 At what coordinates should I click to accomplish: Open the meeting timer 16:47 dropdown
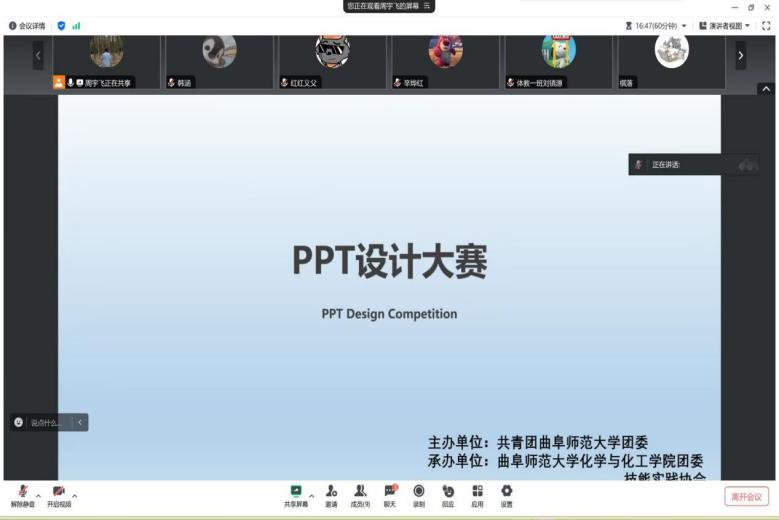(x=656, y=25)
